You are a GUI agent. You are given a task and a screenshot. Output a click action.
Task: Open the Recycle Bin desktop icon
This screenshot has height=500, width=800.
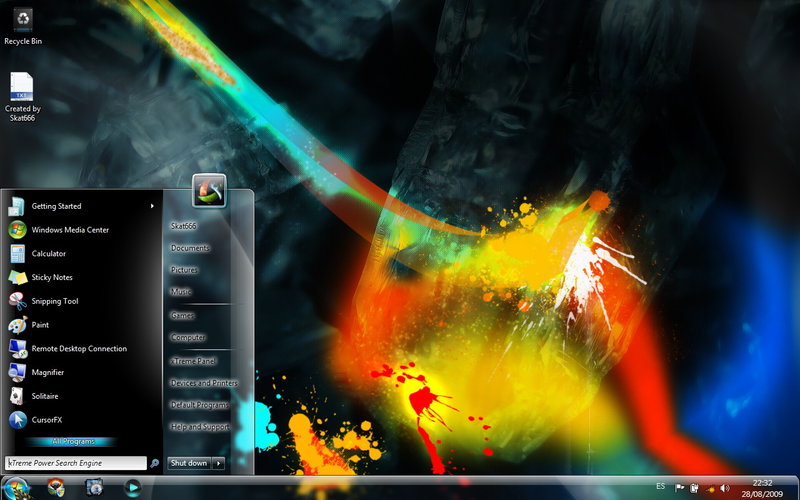[22, 20]
